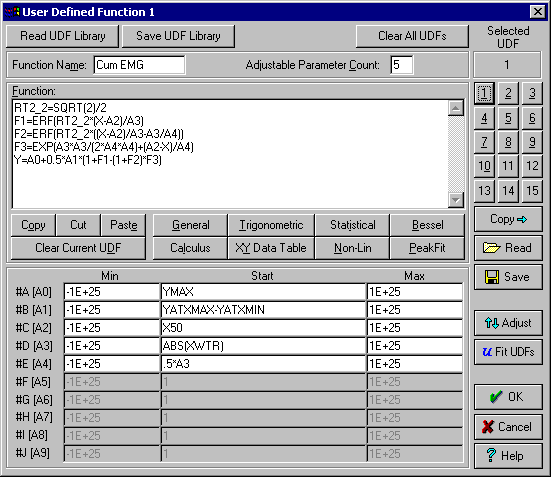
Task: Close the User Defined Function dialog
Action: click(x=538, y=12)
